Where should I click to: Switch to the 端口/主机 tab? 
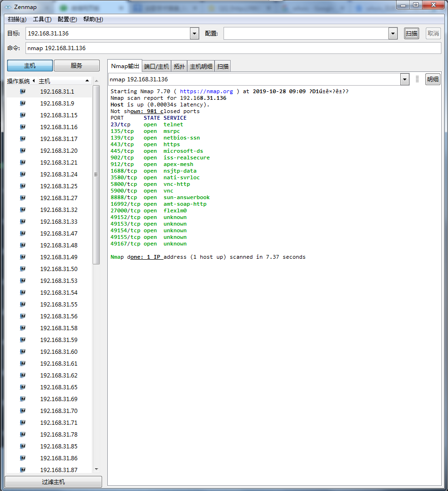point(156,66)
